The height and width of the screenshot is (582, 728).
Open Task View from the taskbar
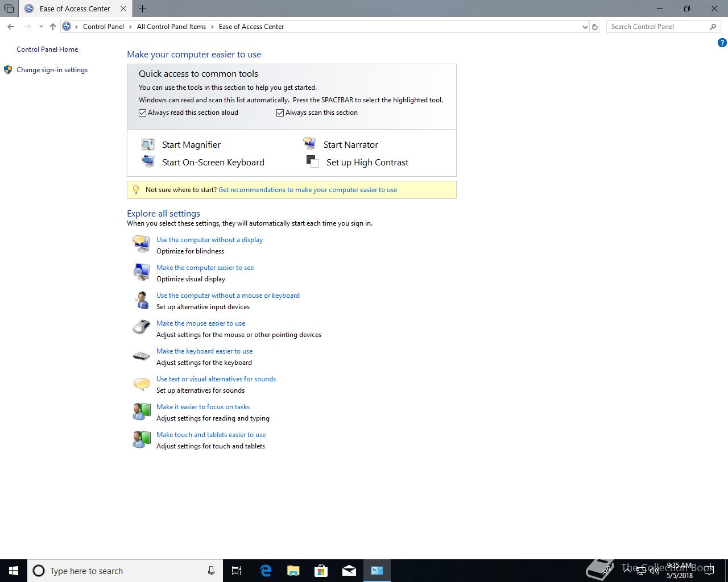pos(237,571)
